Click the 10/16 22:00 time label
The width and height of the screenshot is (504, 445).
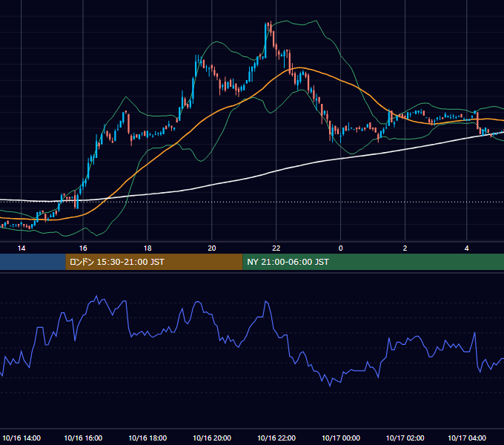coord(276,438)
